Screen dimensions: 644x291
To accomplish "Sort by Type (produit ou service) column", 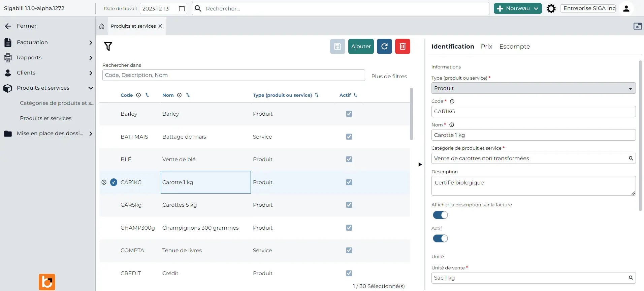I will (317, 95).
